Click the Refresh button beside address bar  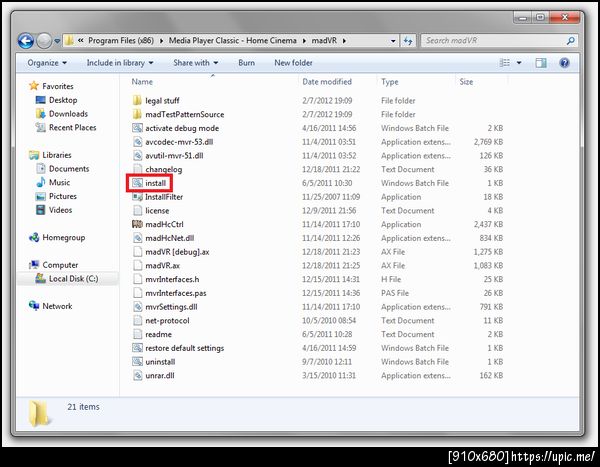(x=408, y=41)
